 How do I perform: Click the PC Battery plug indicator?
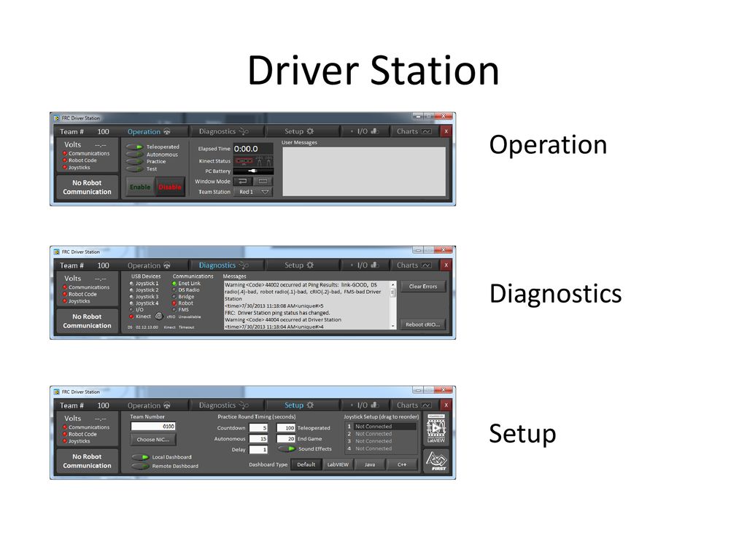[x=253, y=171]
